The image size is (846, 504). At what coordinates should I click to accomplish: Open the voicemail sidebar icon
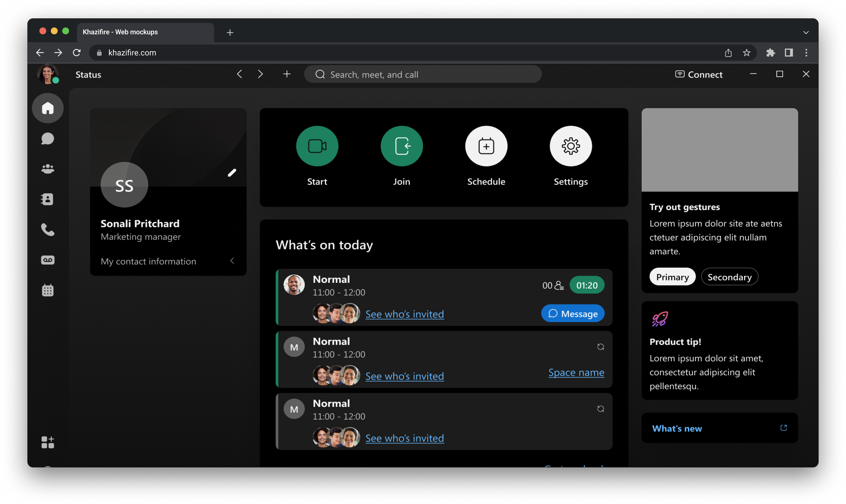(48, 260)
